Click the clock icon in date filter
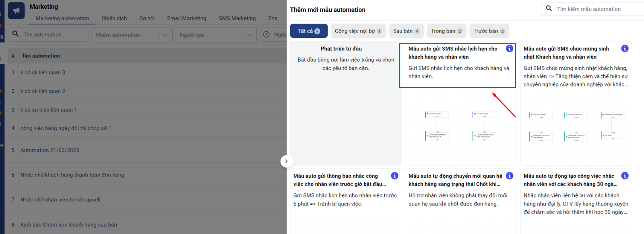 pos(266,35)
